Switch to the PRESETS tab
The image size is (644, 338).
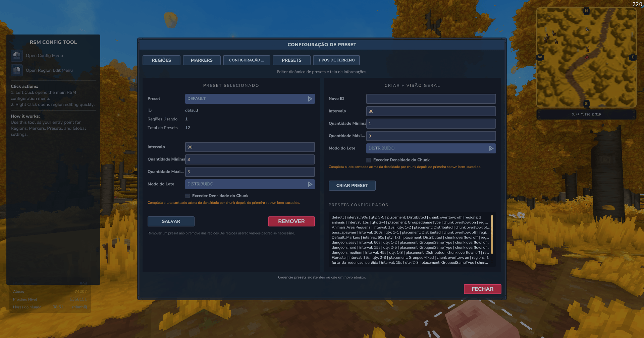point(291,60)
